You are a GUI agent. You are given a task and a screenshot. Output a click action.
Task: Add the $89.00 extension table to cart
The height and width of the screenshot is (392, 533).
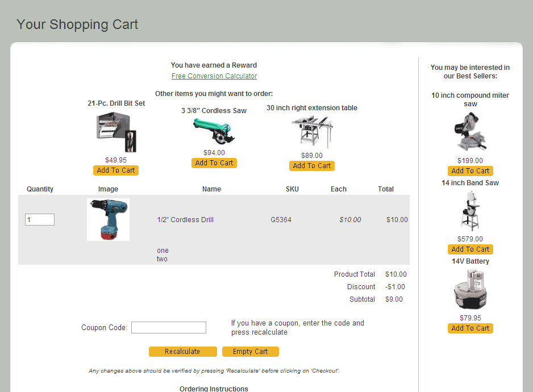312,166
